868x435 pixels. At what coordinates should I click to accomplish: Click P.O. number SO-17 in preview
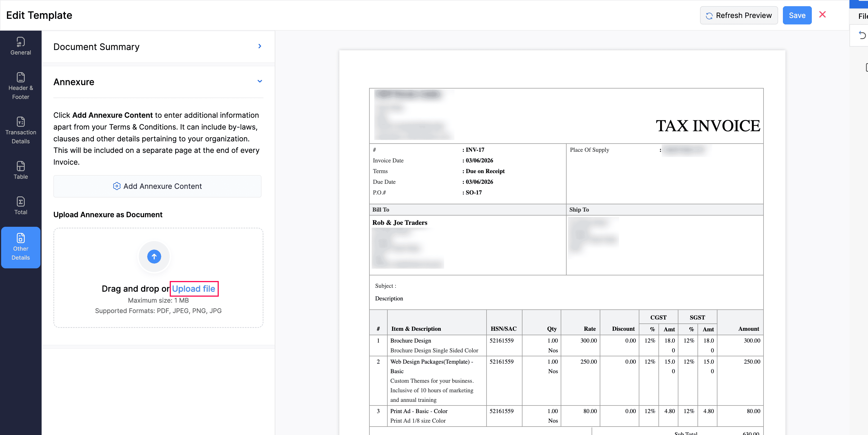473,193
